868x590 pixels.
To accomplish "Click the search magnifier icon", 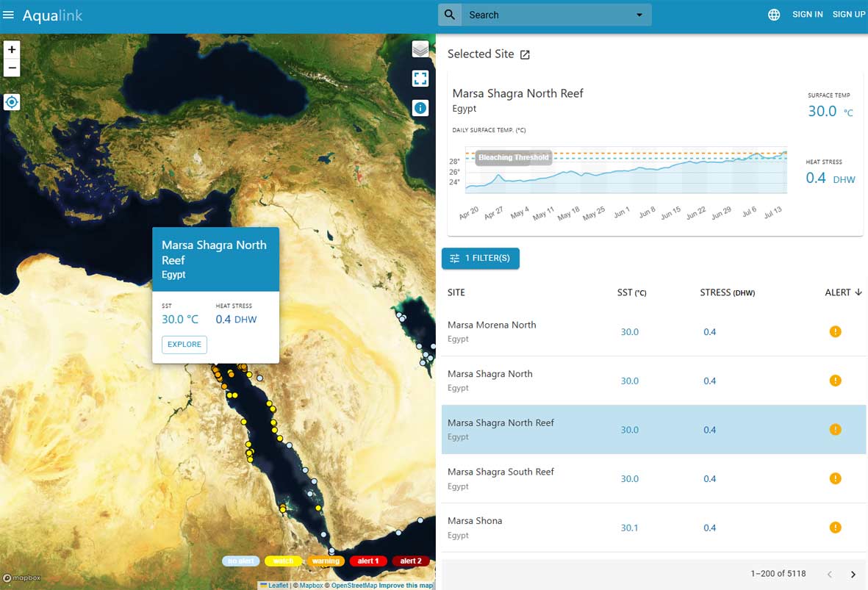I will click(x=450, y=15).
